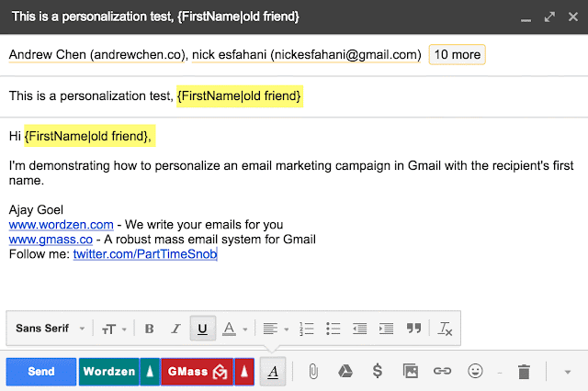Insert photo with the image icon
588x391 pixels.
pyautogui.click(x=410, y=372)
